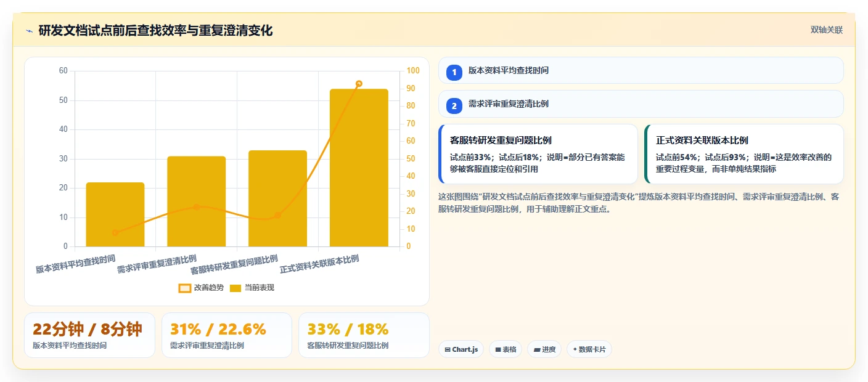Screen dimensions: 868x382
Task: Click left axis value 60
Action: 63,71
